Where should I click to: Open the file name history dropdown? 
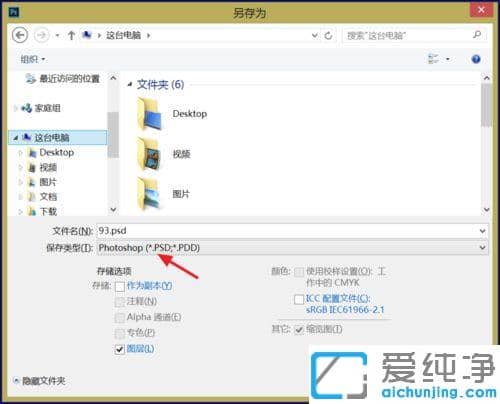pyautogui.click(x=482, y=231)
